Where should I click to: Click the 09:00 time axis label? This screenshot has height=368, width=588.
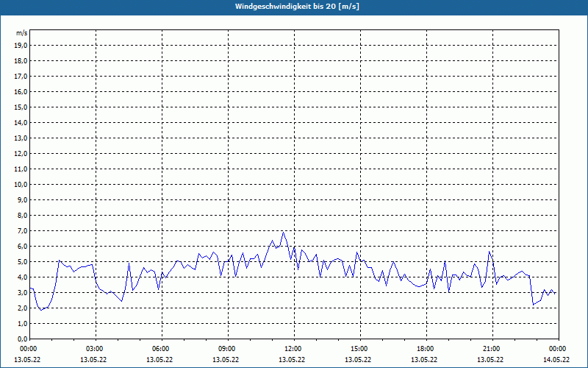coord(228,349)
